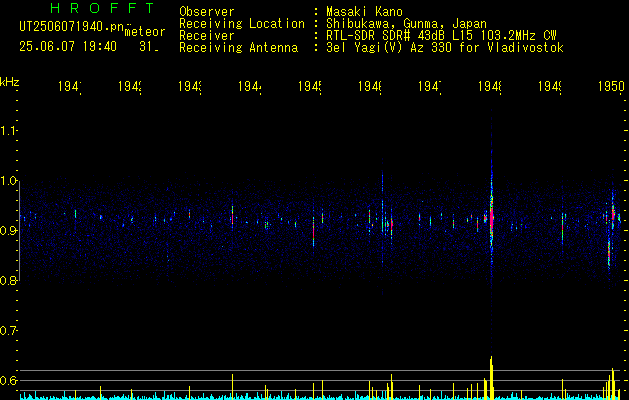Select the location Shibukawa, Gunma, Japan

tap(406, 24)
